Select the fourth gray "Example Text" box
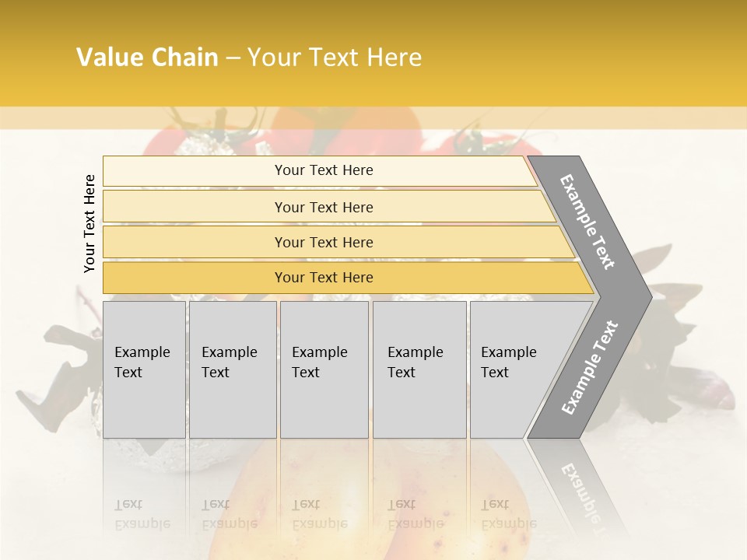 tap(419, 369)
